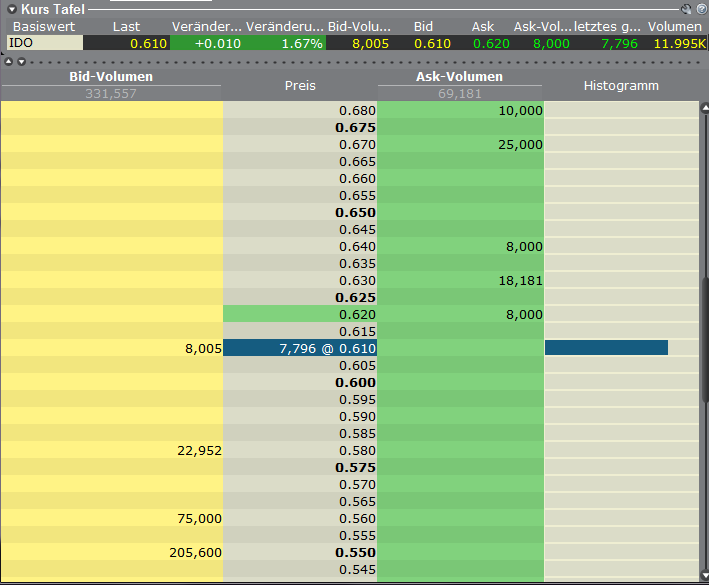The height and width of the screenshot is (585, 709).
Task: Click the Volumen column header
Action: (x=675, y=27)
